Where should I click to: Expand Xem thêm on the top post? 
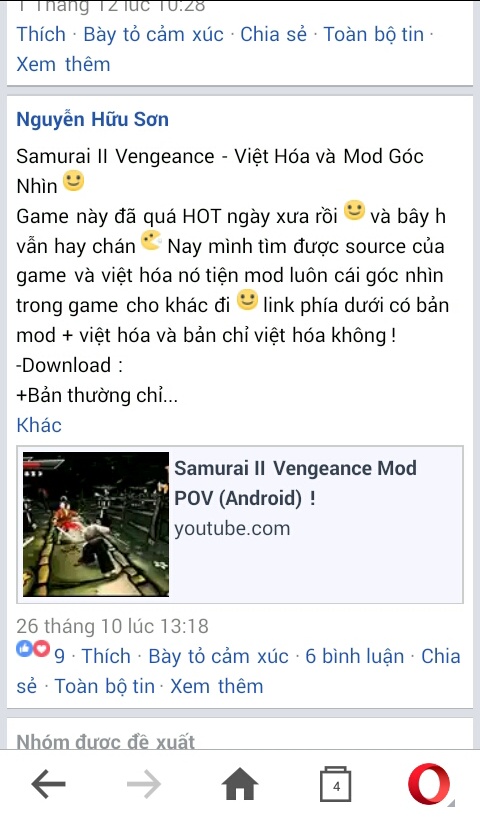coord(64,65)
